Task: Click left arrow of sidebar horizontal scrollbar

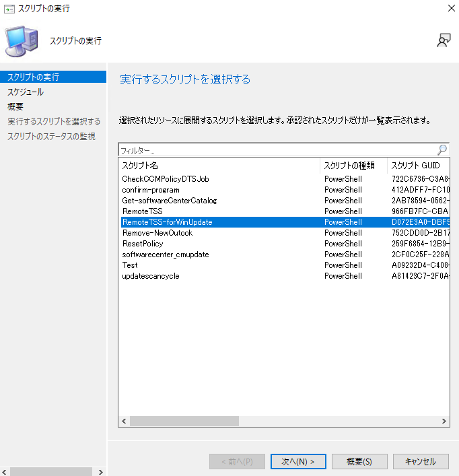Action: [x=5, y=472]
